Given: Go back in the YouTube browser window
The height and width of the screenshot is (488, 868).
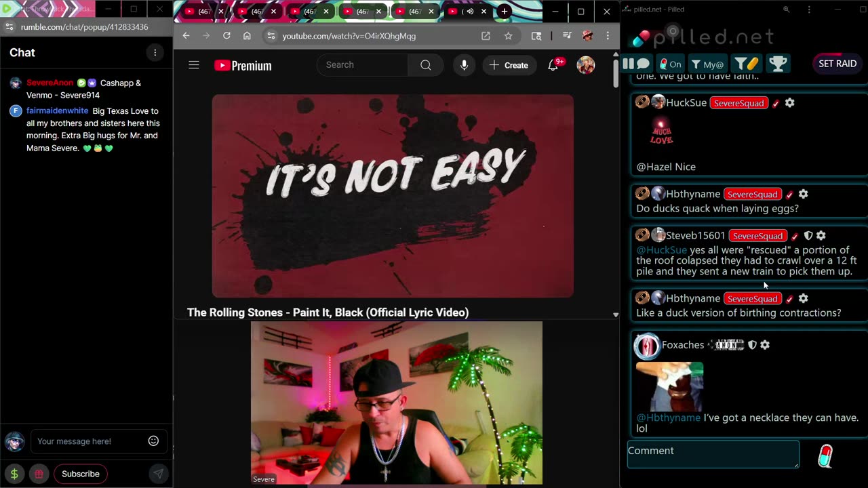Looking at the screenshot, I should click(x=186, y=36).
